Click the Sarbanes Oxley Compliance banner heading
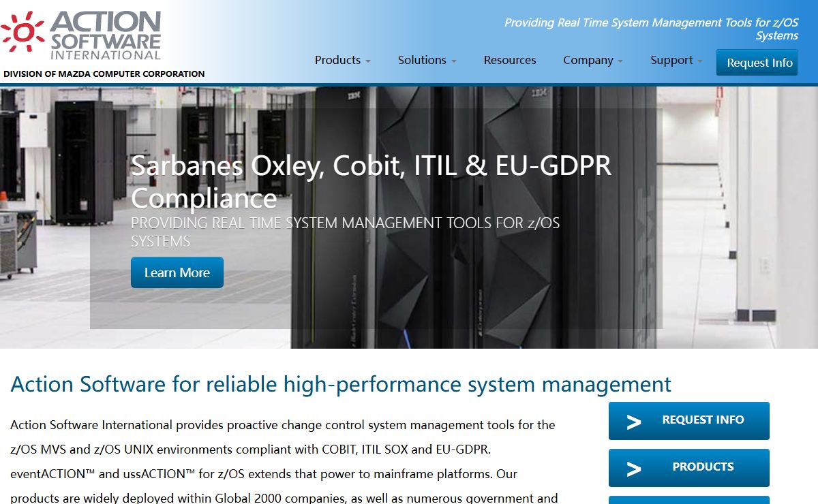Screen dimensions: 818x504 (372, 182)
